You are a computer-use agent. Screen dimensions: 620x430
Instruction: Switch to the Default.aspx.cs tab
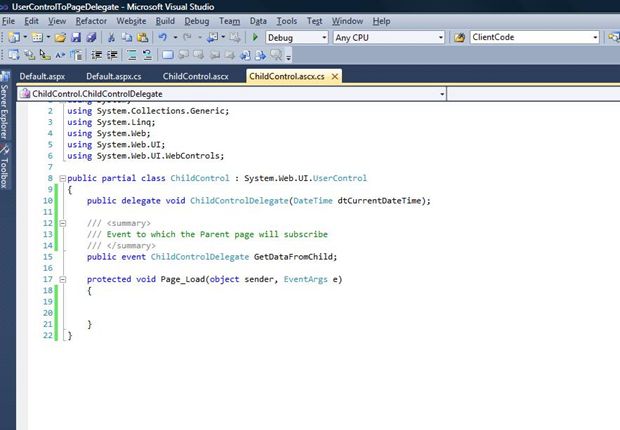point(116,76)
